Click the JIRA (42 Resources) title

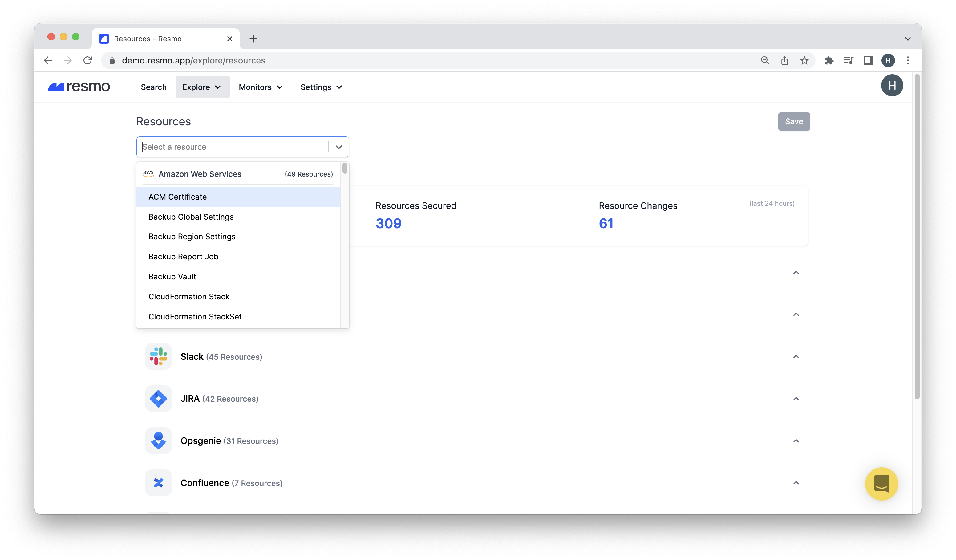click(219, 399)
